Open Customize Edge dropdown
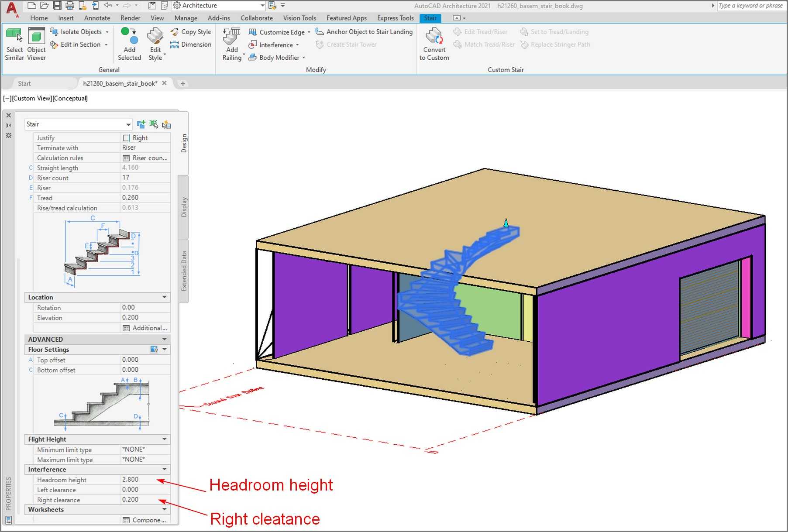Image resolution: width=788 pixels, height=532 pixels. [x=309, y=32]
